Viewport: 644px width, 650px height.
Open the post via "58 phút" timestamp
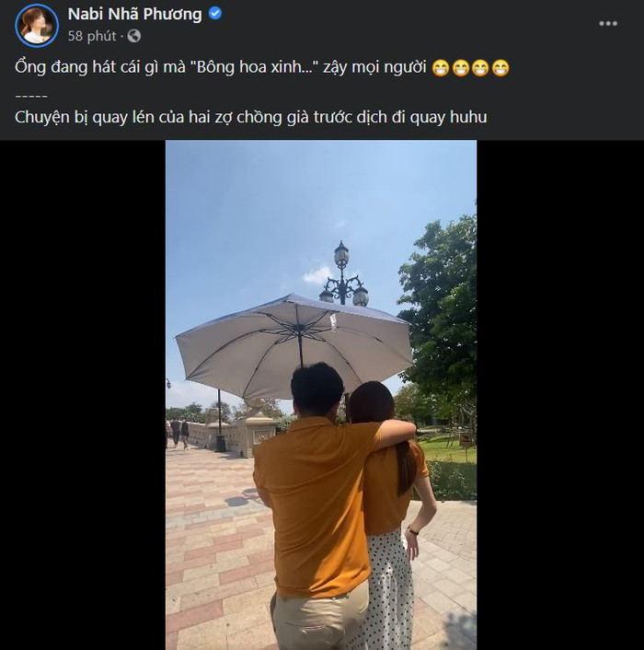(x=92, y=36)
